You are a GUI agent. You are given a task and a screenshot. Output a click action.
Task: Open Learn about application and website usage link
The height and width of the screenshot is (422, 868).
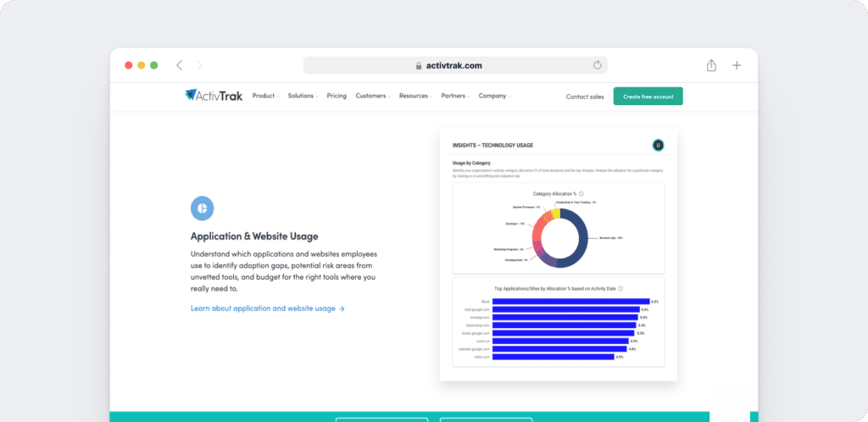[268, 308]
